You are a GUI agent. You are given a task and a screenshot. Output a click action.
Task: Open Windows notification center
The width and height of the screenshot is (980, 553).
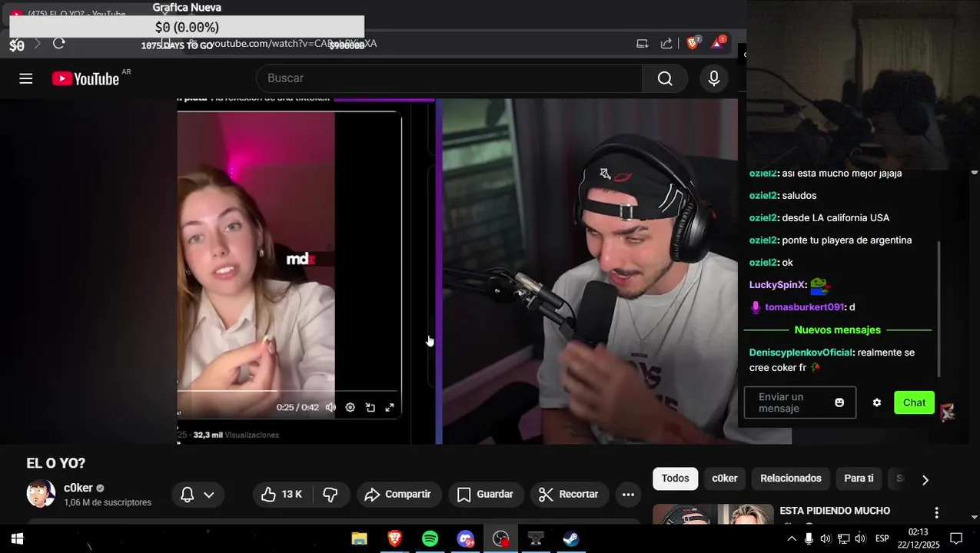tap(956, 539)
